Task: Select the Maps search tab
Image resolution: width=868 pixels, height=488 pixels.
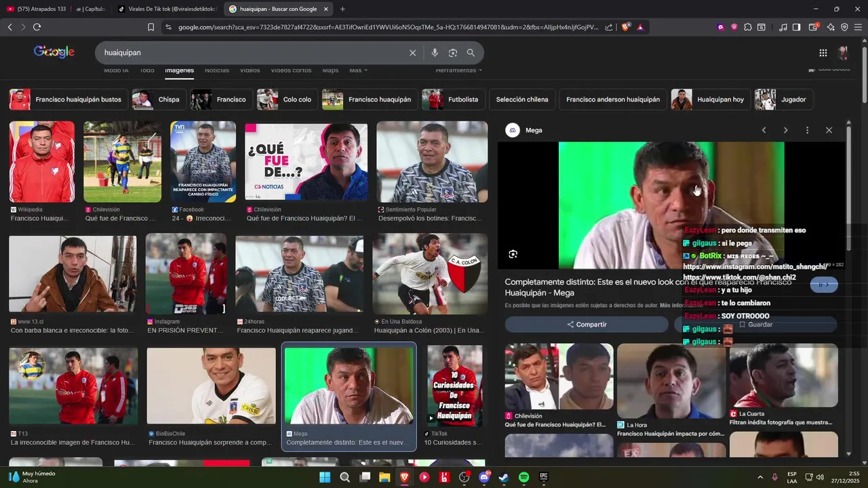Action: (x=330, y=70)
